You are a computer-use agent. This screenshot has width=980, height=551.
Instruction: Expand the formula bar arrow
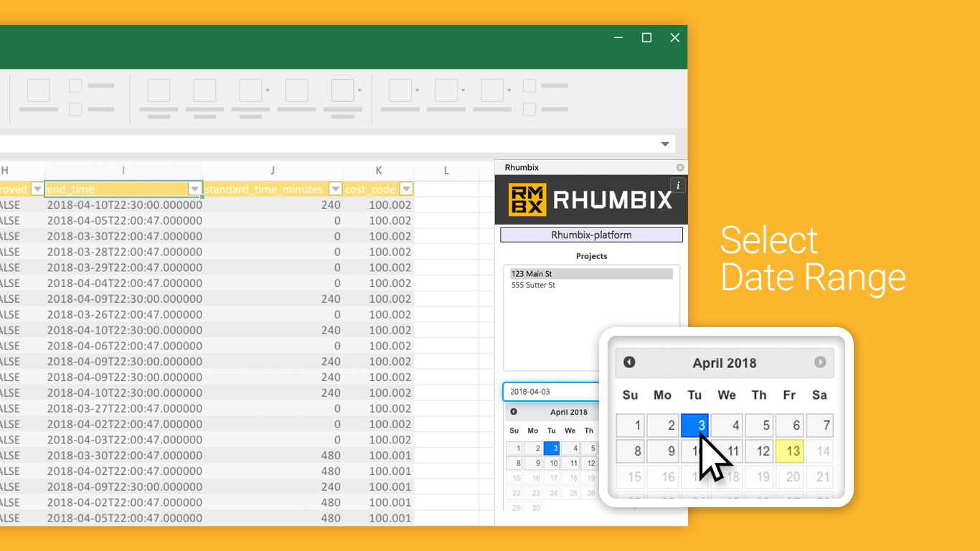[666, 144]
